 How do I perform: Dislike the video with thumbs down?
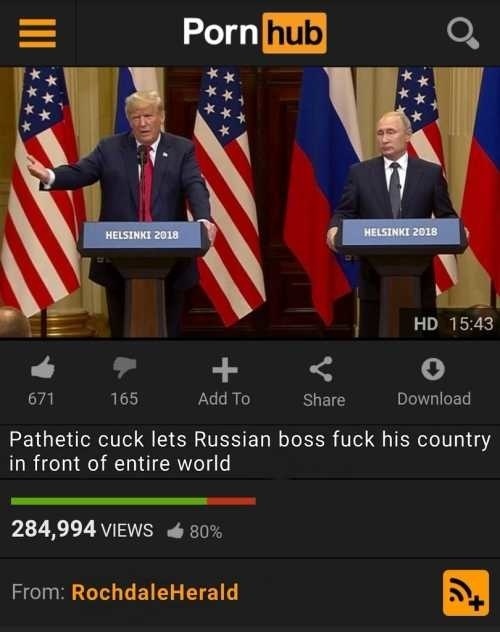coord(124,367)
